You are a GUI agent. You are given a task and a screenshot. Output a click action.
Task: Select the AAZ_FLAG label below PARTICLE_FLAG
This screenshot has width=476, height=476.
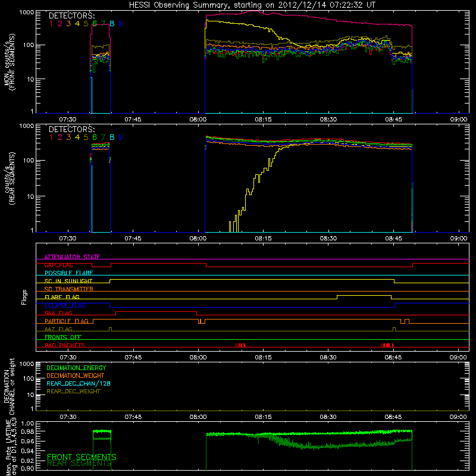point(58,329)
